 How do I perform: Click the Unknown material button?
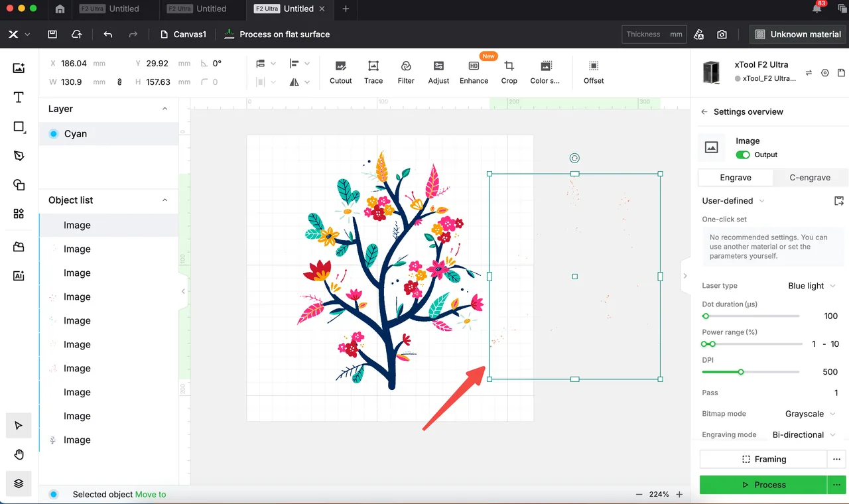[x=799, y=34]
